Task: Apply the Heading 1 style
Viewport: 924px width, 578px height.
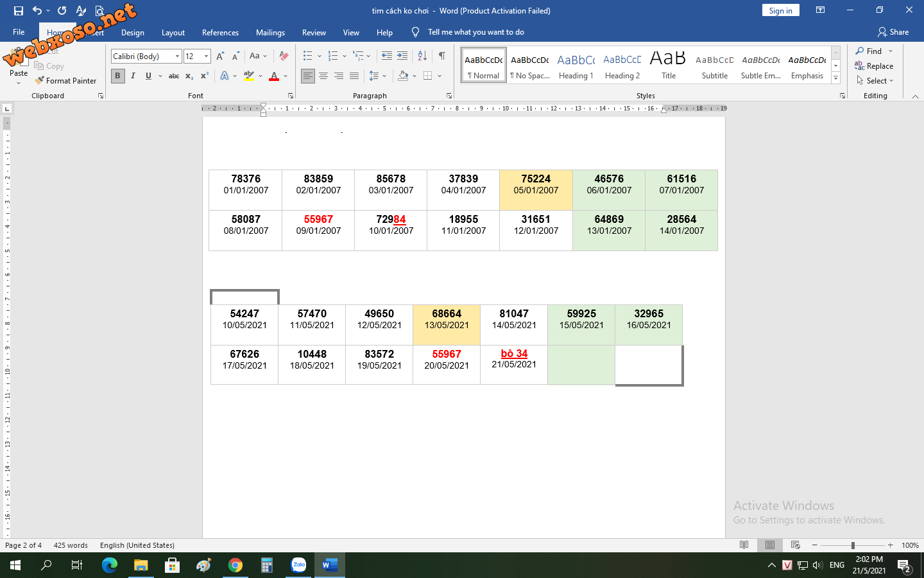Action: point(576,65)
